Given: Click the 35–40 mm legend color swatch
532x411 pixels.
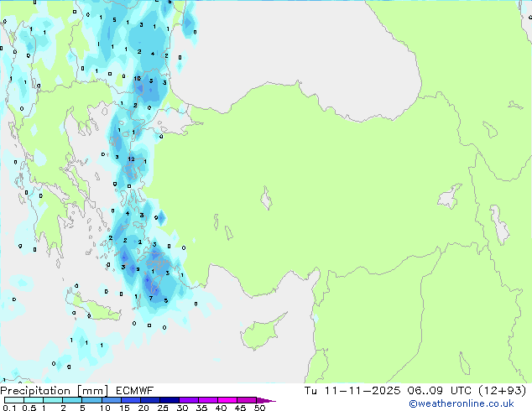Looking at the screenshot, I should tap(207, 400).
